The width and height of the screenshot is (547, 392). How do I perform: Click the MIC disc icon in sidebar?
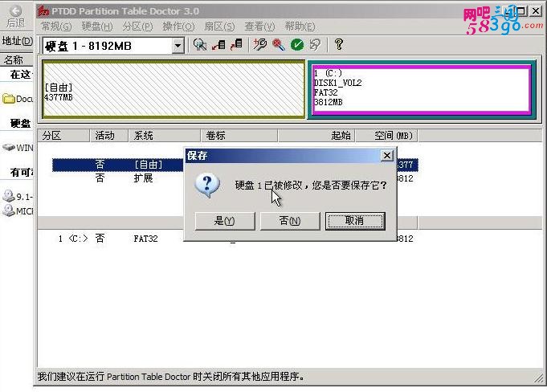pyautogui.click(x=8, y=210)
